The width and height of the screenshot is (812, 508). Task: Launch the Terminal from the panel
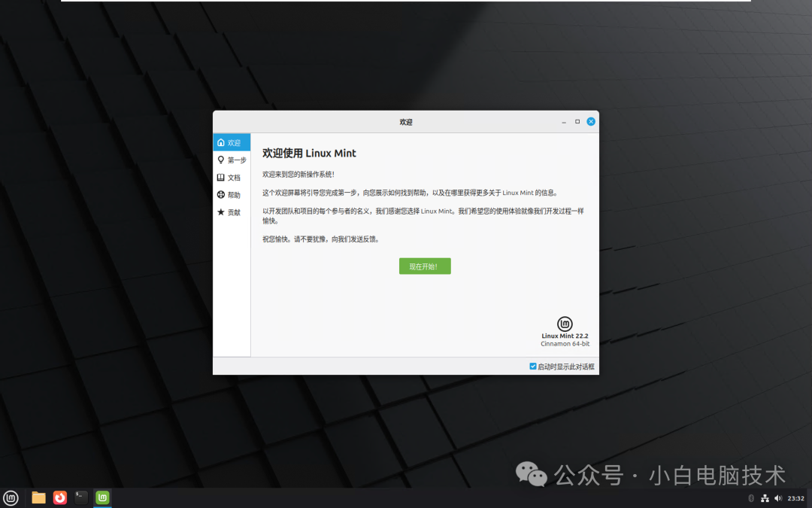(80, 497)
